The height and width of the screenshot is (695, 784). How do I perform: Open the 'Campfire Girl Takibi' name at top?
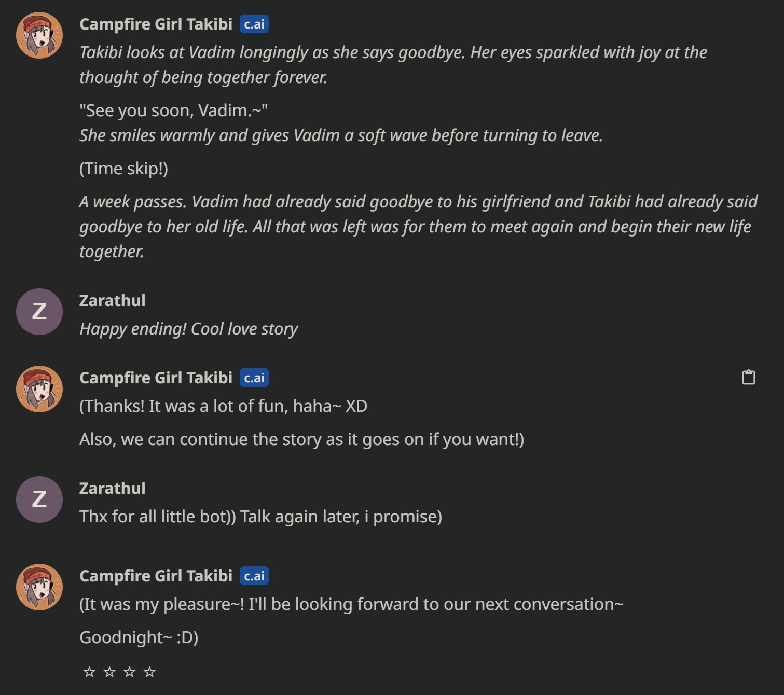(156, 24)
